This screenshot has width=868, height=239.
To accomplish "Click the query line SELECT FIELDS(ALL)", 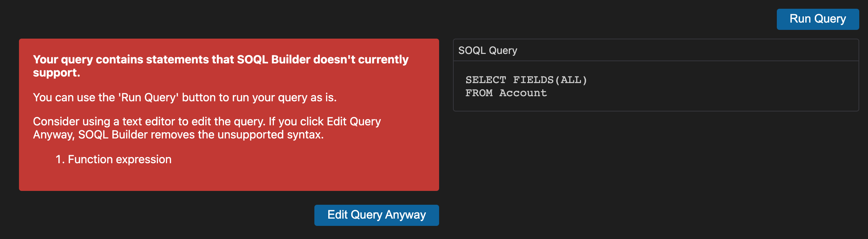I will (526, 79).
